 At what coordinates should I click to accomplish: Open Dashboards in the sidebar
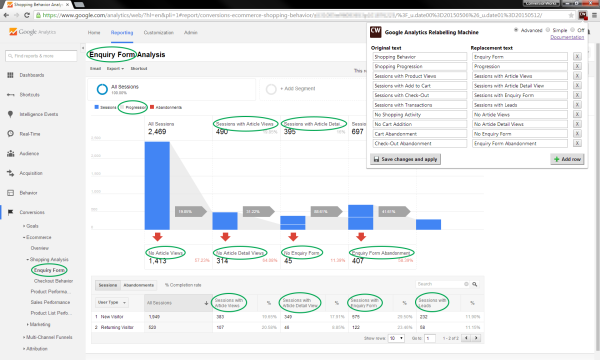click(x=32, y=75)
